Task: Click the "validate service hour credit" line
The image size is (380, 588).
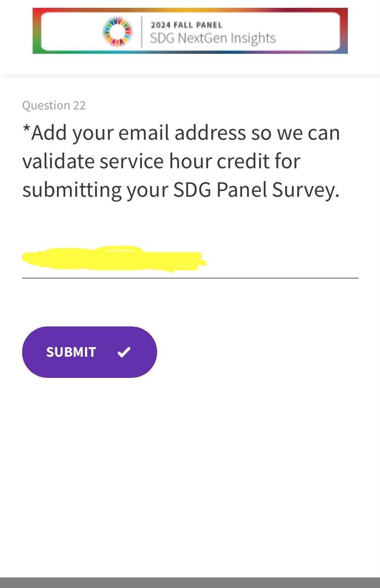Action: pyautogui.click(x=161, y=161)
